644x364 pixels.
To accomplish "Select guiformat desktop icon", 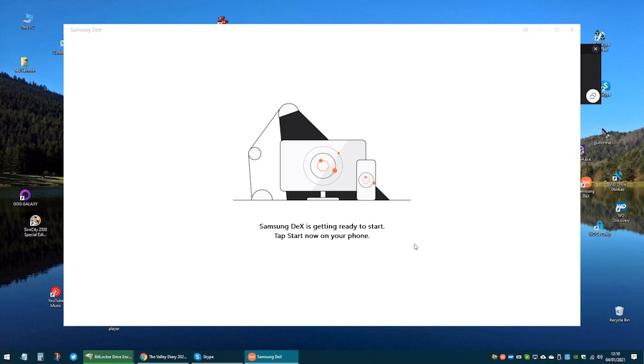I will (x=605, y=137).
